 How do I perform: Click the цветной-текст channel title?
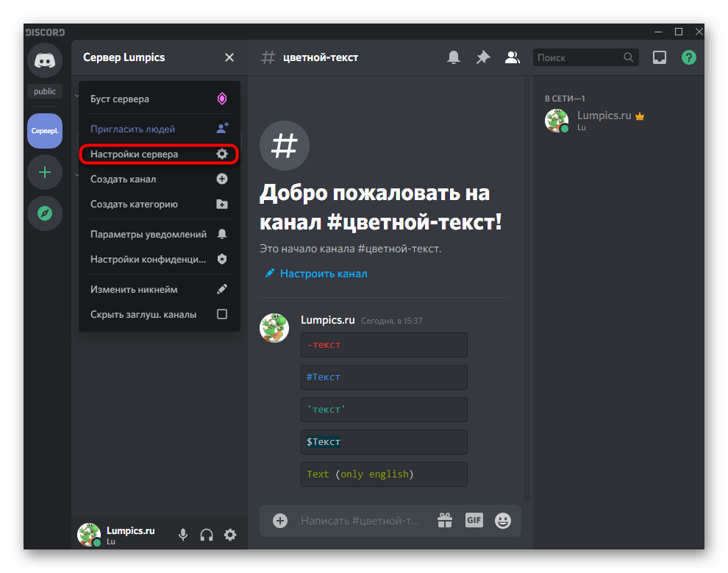(x=321, y=57)
